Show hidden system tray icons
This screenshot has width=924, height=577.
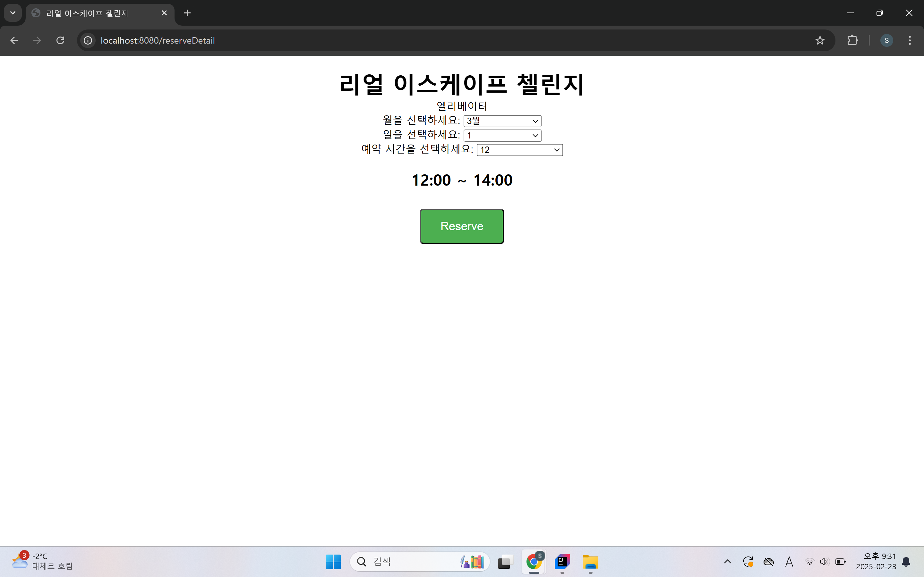(x=727, y=561)
